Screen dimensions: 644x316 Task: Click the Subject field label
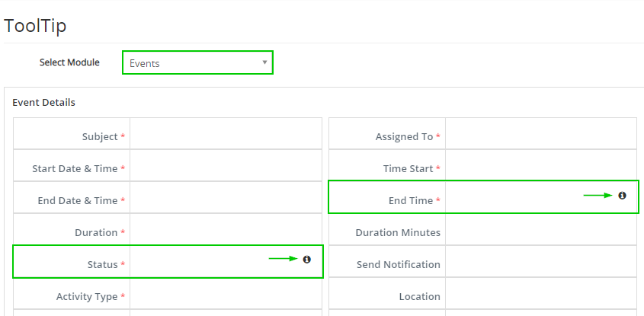[x=100, y=136]
